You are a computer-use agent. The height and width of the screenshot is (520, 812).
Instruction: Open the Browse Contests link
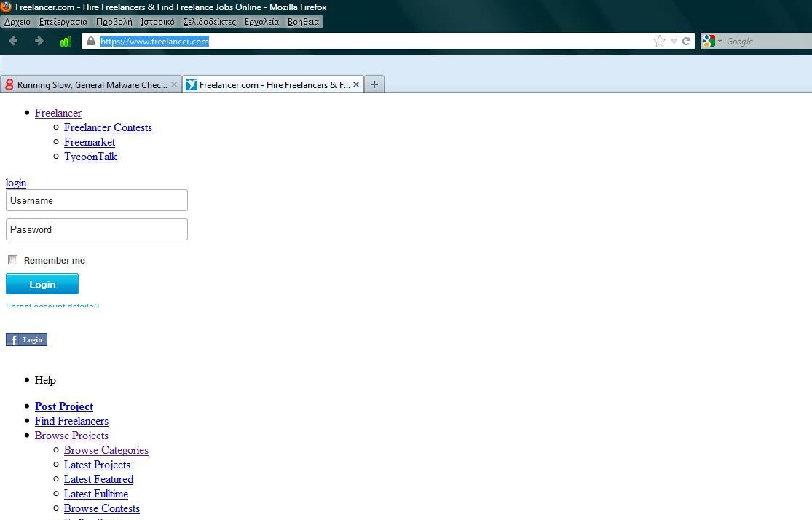(101, 508)
